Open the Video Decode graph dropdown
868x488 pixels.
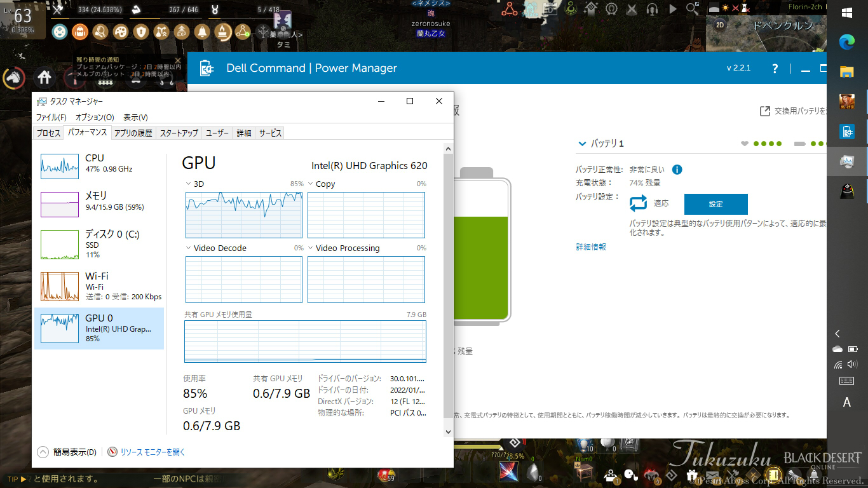(x=188, y=248)
